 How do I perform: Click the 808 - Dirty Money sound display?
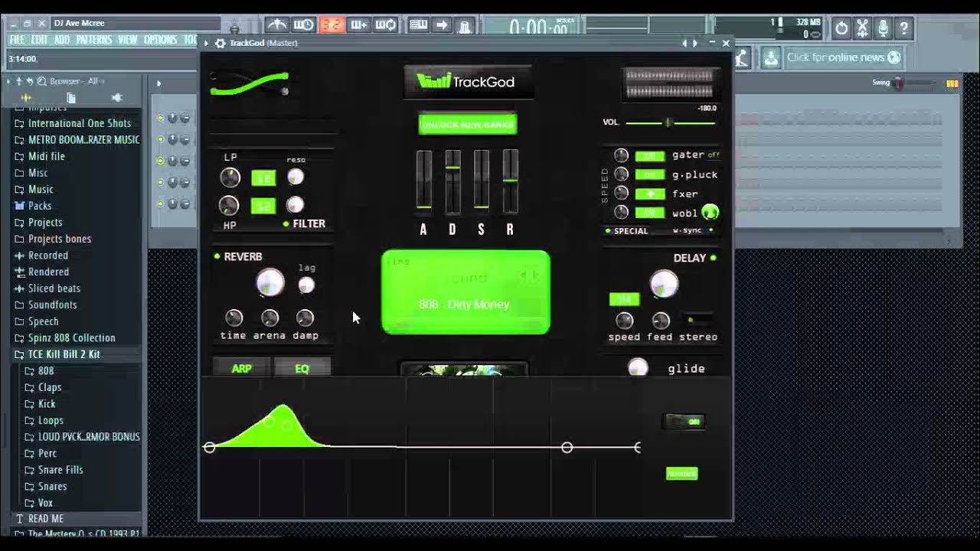pyautogui.click(x=465, y=292)
